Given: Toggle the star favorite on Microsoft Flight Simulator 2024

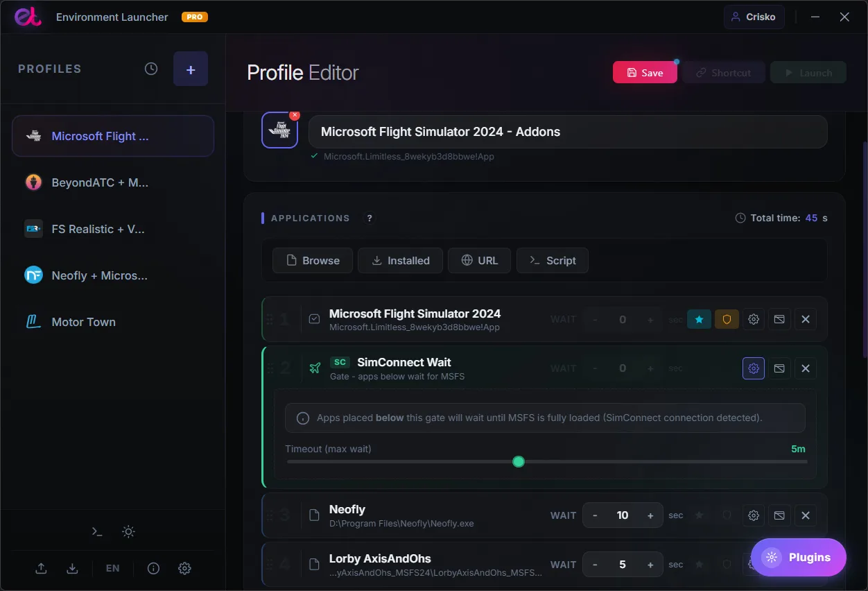Looking at the screenshot, I should tap(699, 319).
